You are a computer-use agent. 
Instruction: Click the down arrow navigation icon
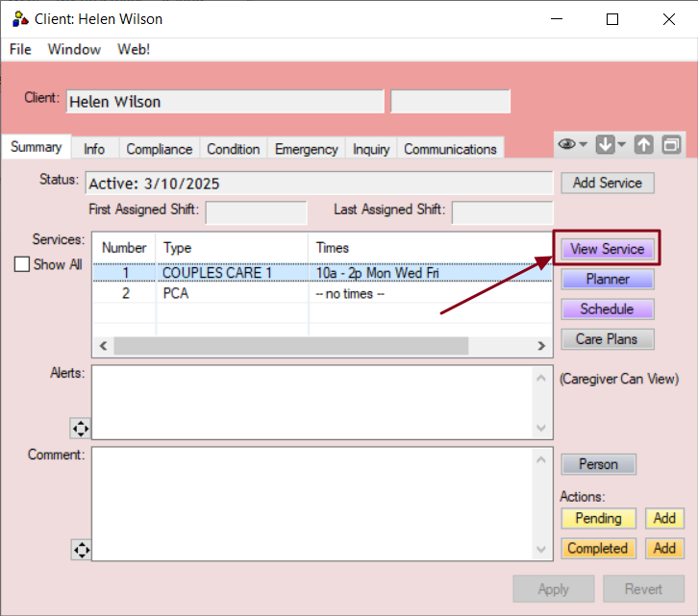606,144
